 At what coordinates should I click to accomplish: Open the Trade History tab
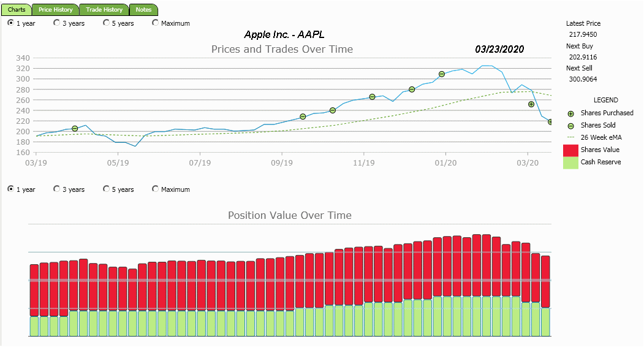104,10
